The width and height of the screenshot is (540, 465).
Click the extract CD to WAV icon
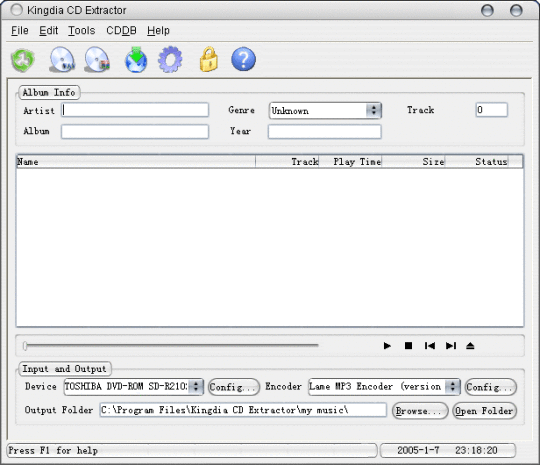[x=62, y=60]
